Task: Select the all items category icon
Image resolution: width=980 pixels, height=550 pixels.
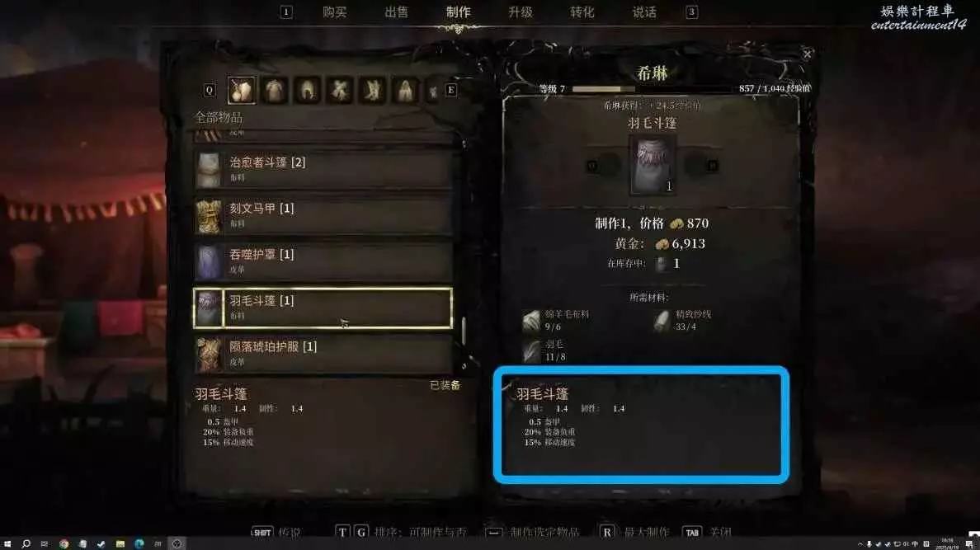Action: pyautogui.click(x=241, y=91)
